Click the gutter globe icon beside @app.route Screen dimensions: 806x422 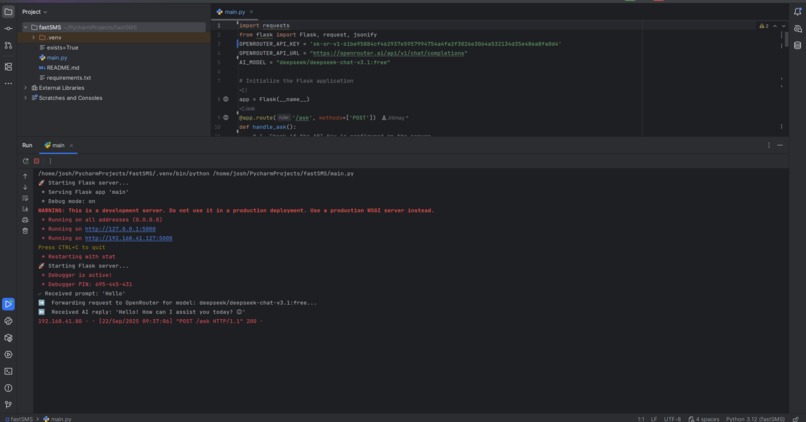pyautogui.click(x=226, y=118)
